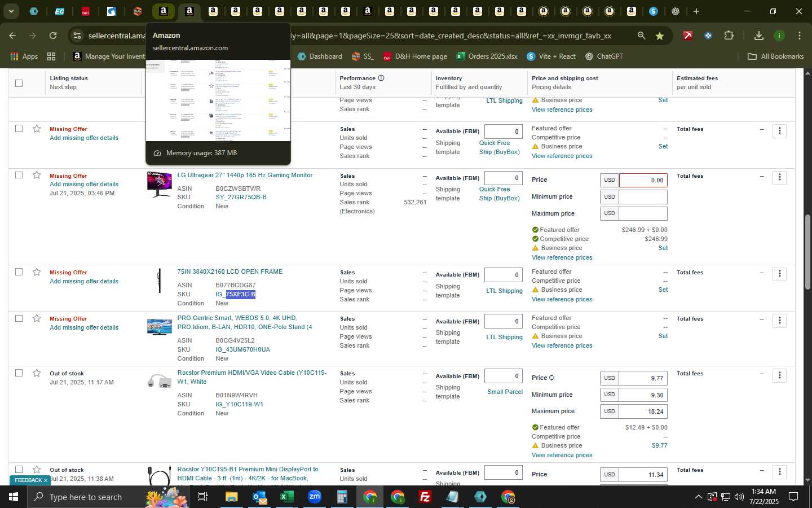Select the LG Ultragear monitor row checkbox
The image size is (812, 508).
[19, 175]
